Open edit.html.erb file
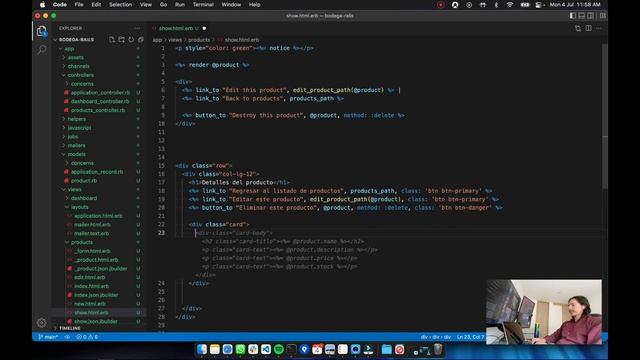 point(89,278)
